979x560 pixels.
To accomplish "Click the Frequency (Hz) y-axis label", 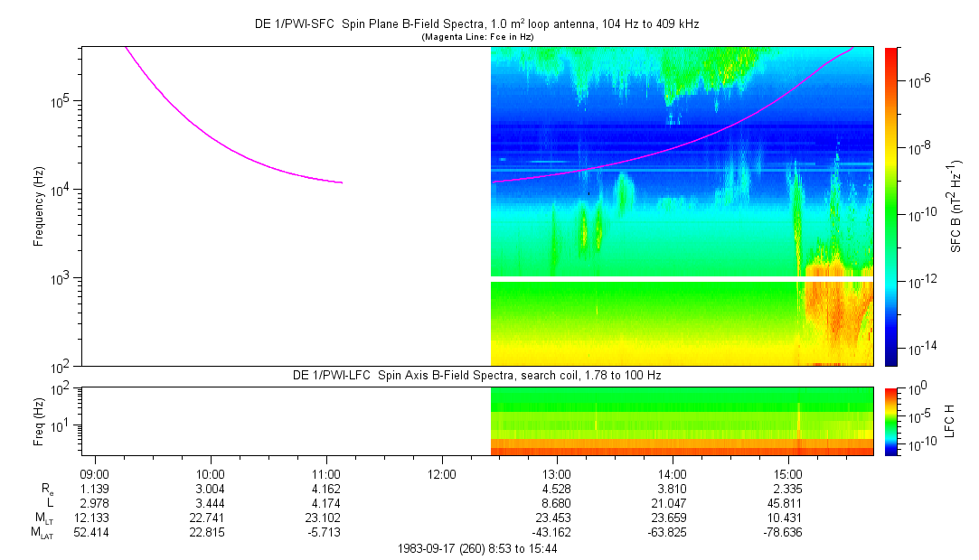I will click(39, 206).
